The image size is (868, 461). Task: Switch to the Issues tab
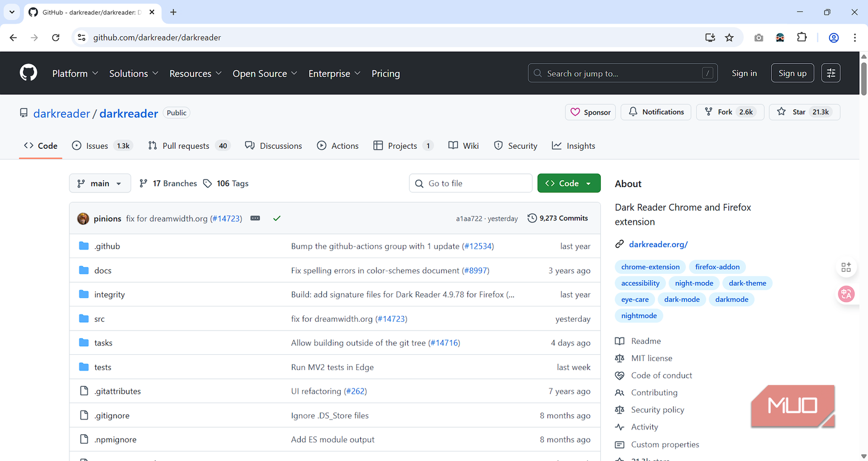point(102,146)
